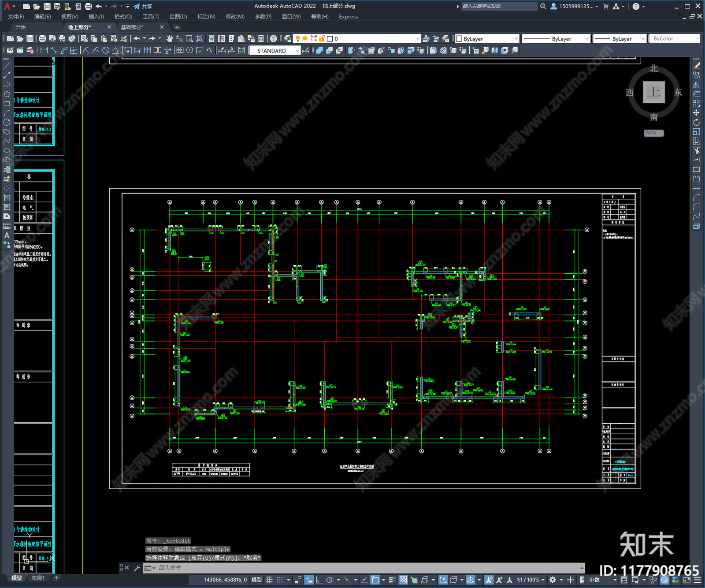Select the Rotate modify tool

point(696,122)
